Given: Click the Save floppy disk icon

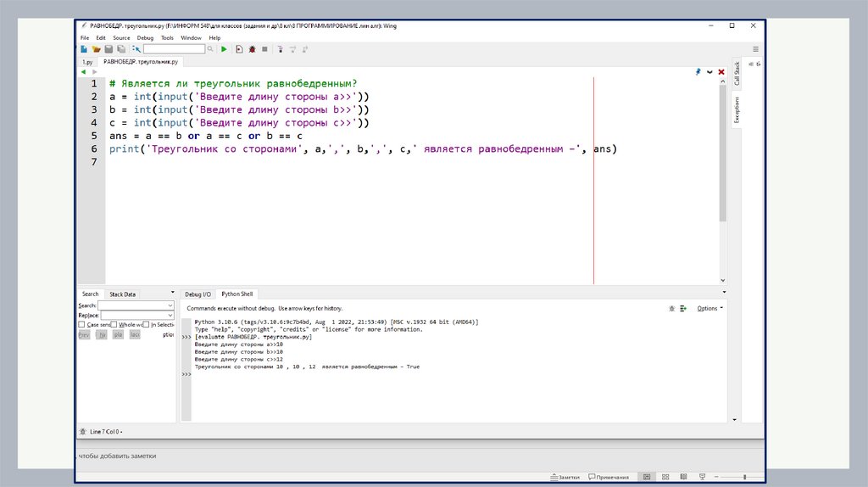Looking at the screenshot, I should click(x=108, y=49).
